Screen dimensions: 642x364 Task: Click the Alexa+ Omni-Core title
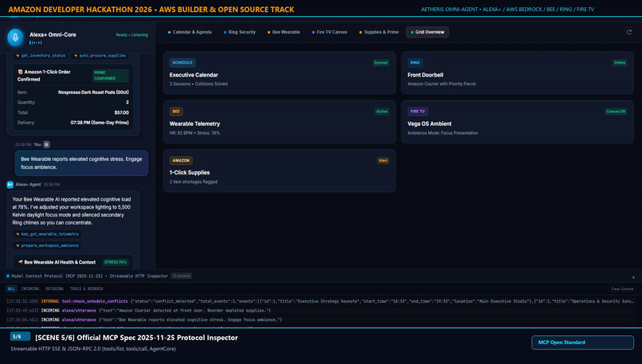click(x=53, y=35)
